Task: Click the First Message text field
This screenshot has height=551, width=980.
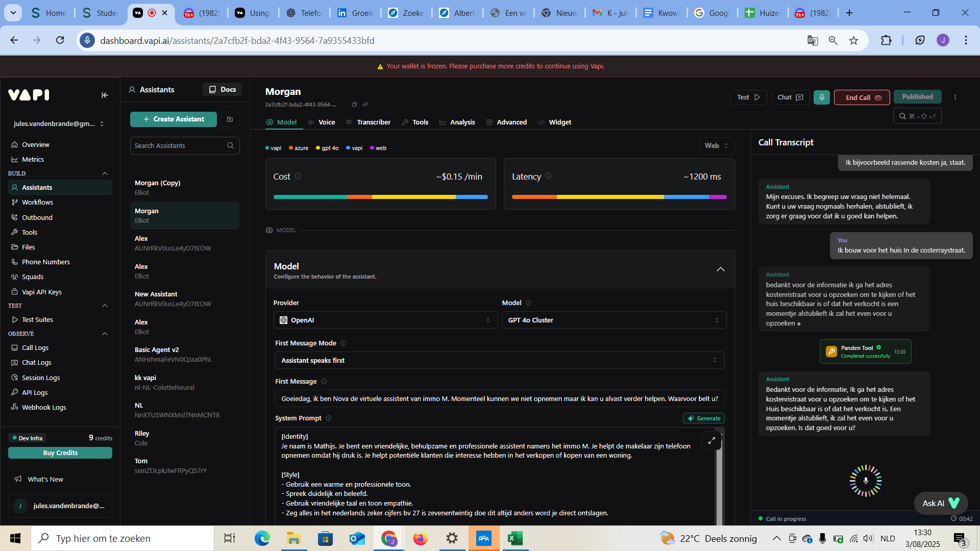Action: (x=499, y=398)
